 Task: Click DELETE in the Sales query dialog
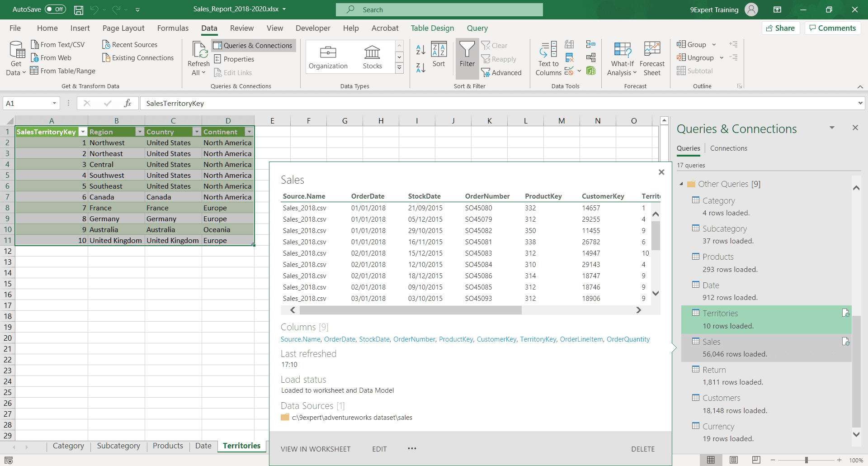coord(643,449)
